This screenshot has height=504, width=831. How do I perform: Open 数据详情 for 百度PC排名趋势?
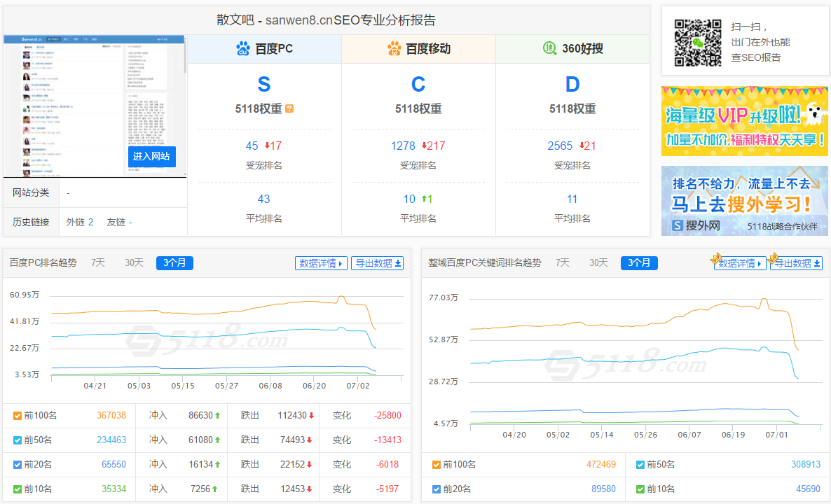(x=321, y=263)
